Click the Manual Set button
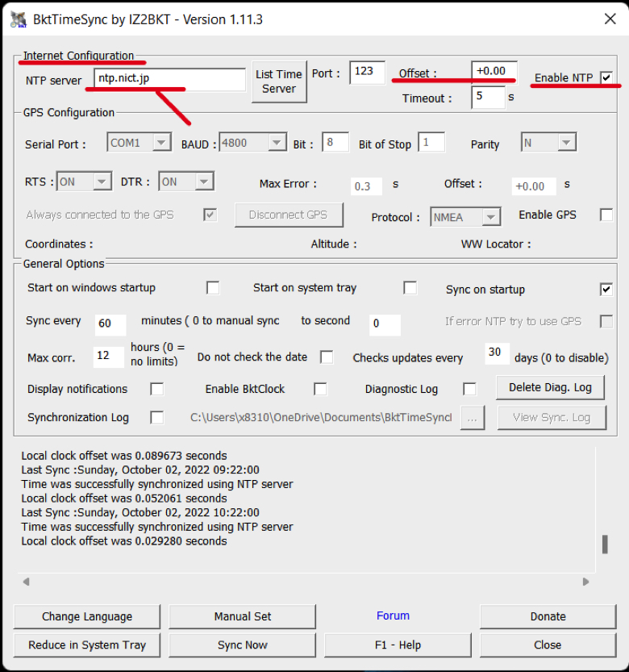 tap(243, 616)
